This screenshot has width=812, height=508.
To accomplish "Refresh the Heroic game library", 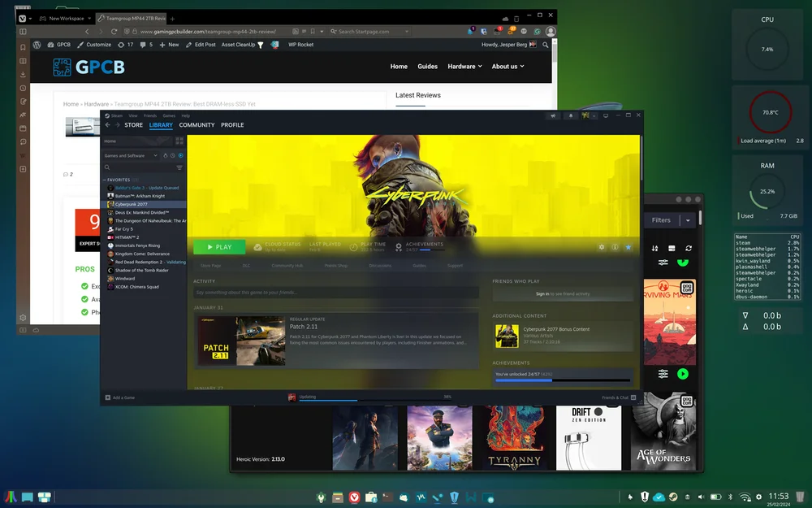I will coord(687,248).
